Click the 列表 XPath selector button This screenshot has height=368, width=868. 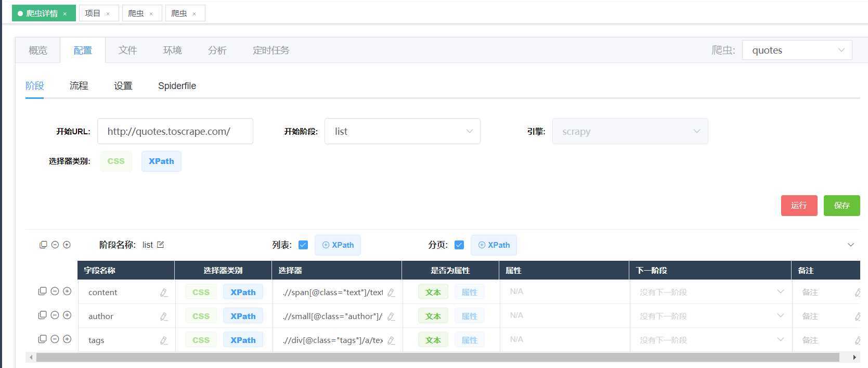click(338, 245)
